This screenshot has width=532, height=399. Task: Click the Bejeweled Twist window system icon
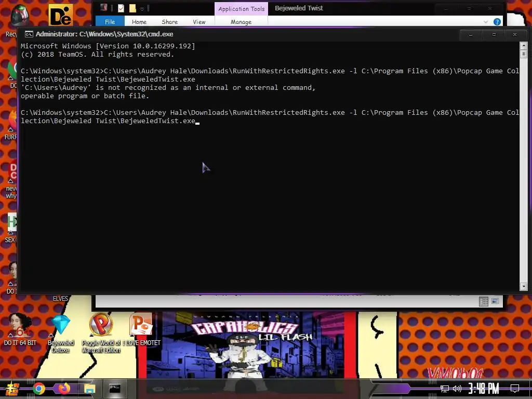[104, 8]
